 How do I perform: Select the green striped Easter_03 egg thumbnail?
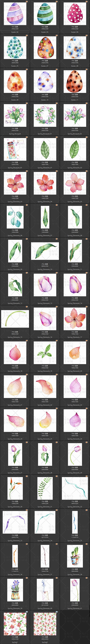pyautogui.click(x=45, y=14)
